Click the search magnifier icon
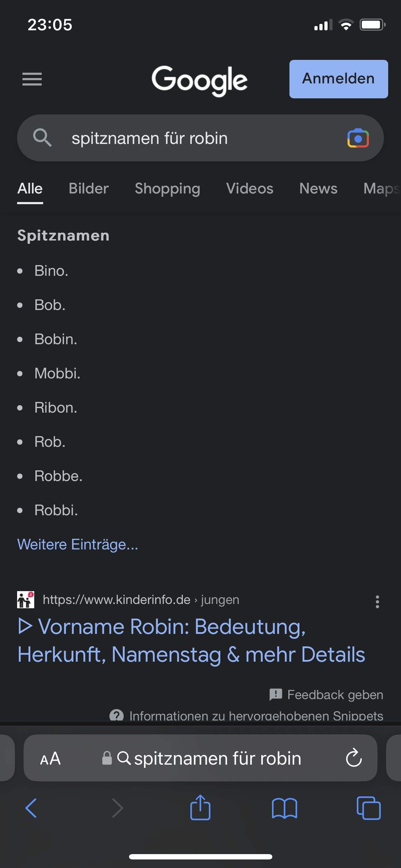 coord(42,138)
